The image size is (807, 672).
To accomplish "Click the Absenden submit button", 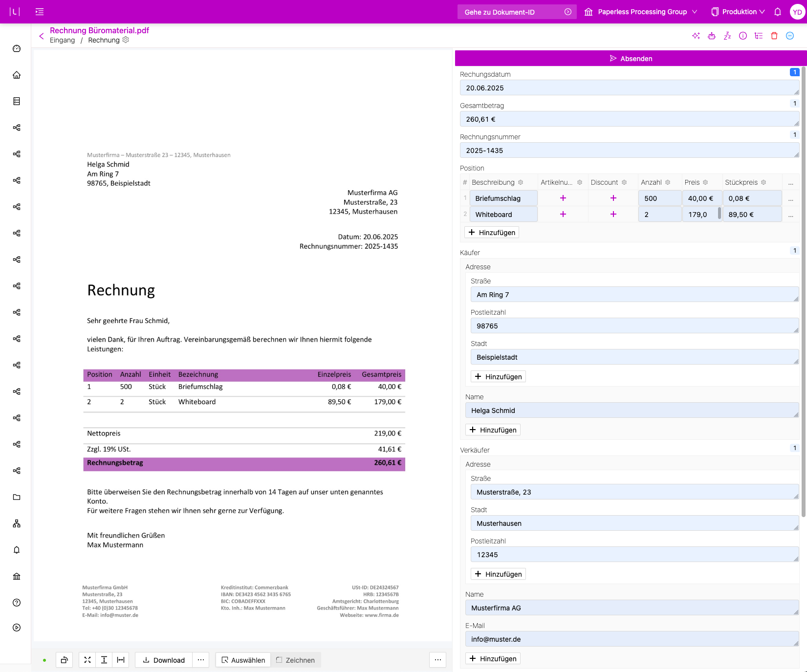I will click(x=631, y=58).
